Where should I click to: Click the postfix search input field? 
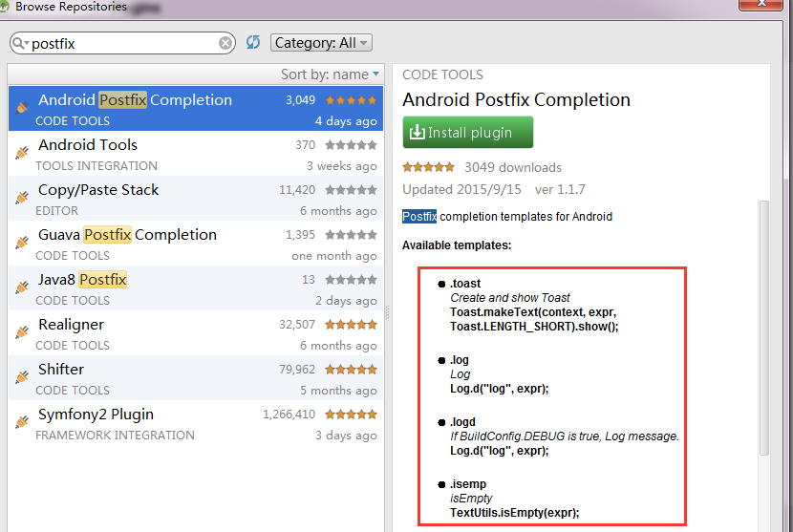tap(123, 44)
